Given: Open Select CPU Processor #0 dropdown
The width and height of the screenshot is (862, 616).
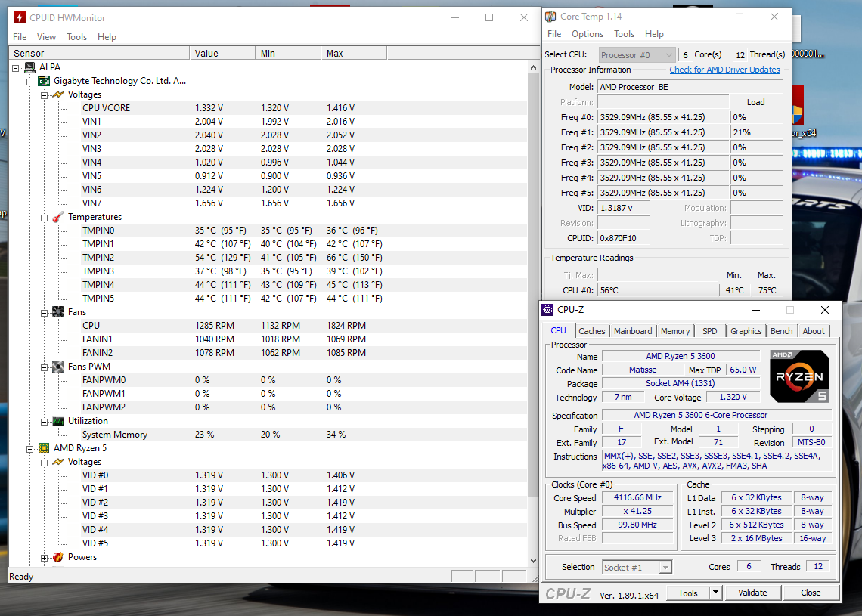Looking at the screenshot, I should click(637, 55).
